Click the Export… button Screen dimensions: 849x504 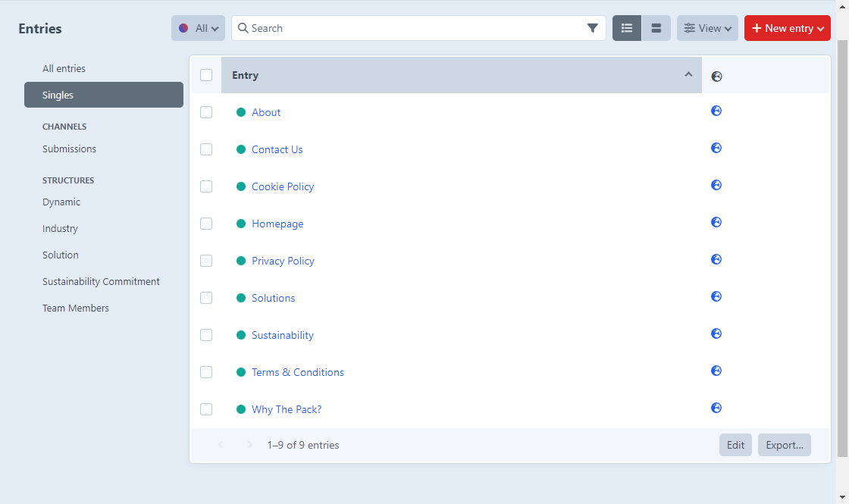[784, 445]
